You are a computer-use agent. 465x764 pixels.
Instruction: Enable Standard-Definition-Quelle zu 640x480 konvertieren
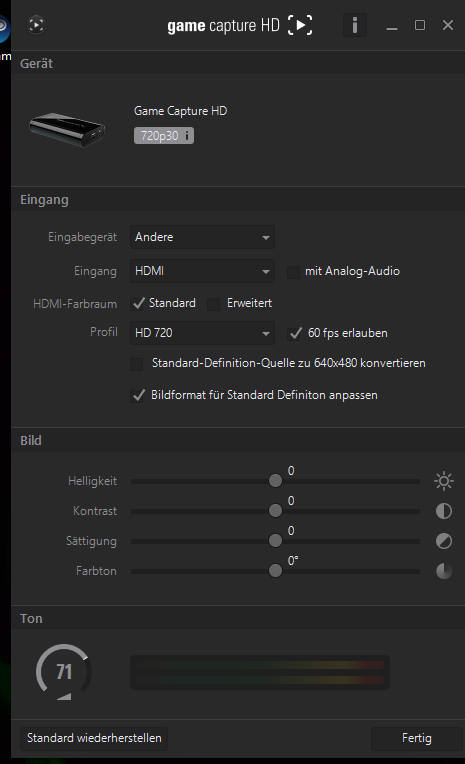point(137,364)
